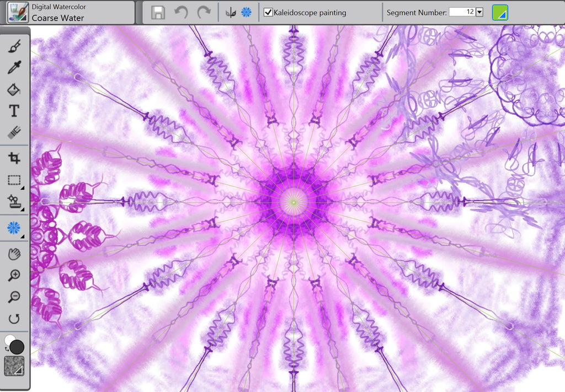Select the Clone Stamp tool
The image size is (565, 392).
coord(14,202)
